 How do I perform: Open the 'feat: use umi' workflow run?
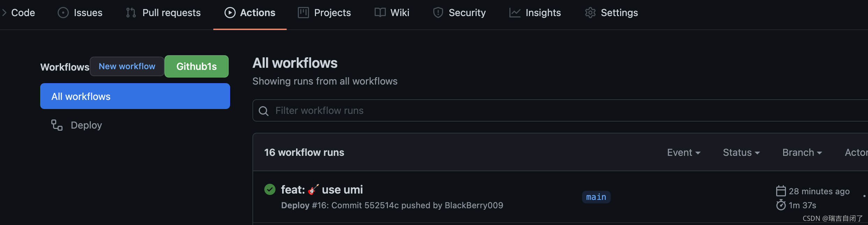322,189
